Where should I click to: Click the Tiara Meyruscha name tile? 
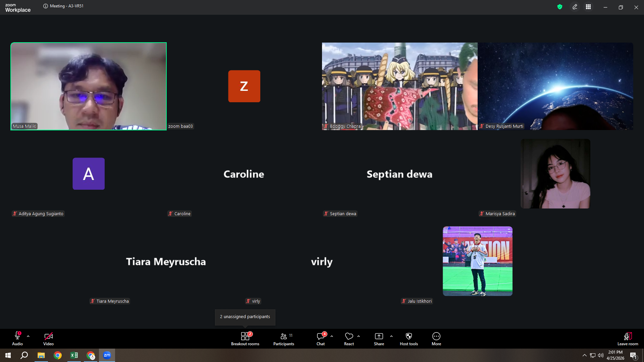pos(166,261)
